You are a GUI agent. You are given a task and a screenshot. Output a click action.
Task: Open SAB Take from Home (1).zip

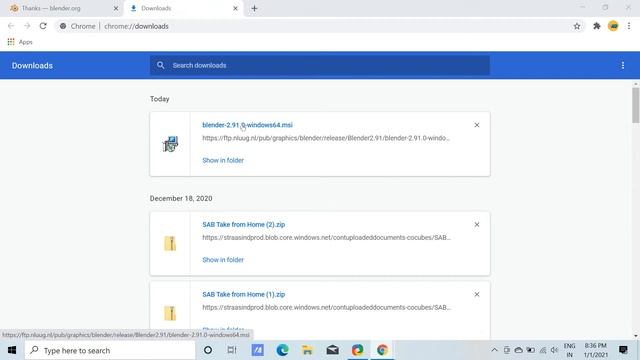click(244, 294)
